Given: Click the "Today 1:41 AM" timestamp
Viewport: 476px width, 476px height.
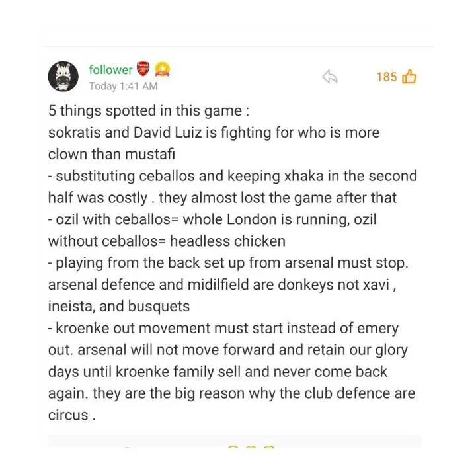Looking at the screenshot, I should 123,86.
